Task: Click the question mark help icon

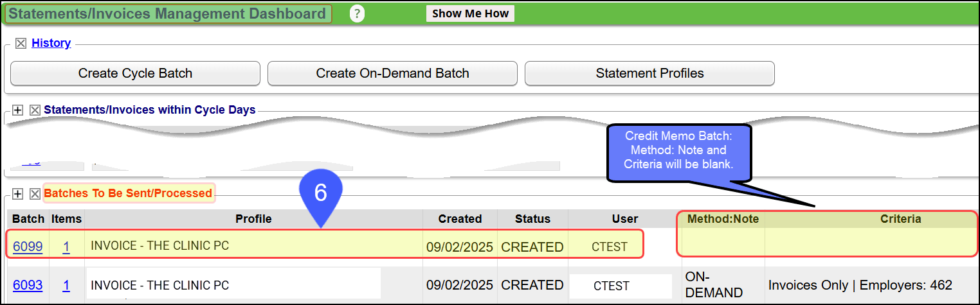Action: coord(357,13)
